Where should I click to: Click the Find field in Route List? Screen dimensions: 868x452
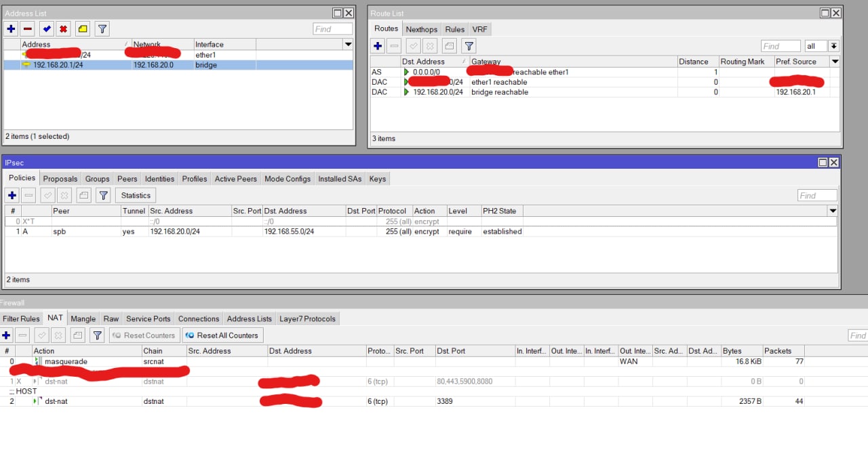point(781,46)
